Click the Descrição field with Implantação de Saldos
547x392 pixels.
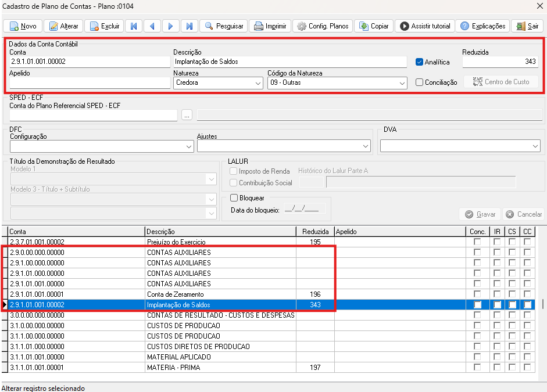(x=290, y=62)
